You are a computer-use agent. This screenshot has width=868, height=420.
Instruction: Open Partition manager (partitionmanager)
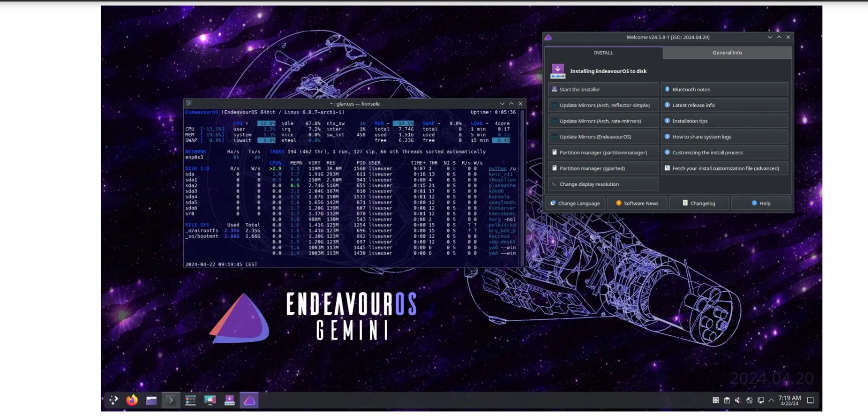coord(604,152)
